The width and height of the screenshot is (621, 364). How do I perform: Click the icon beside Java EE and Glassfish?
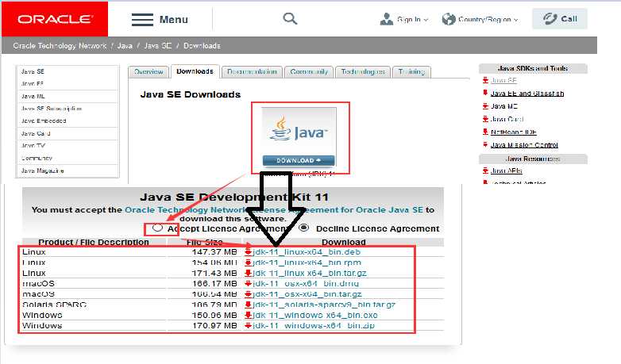tap(485, 93)
